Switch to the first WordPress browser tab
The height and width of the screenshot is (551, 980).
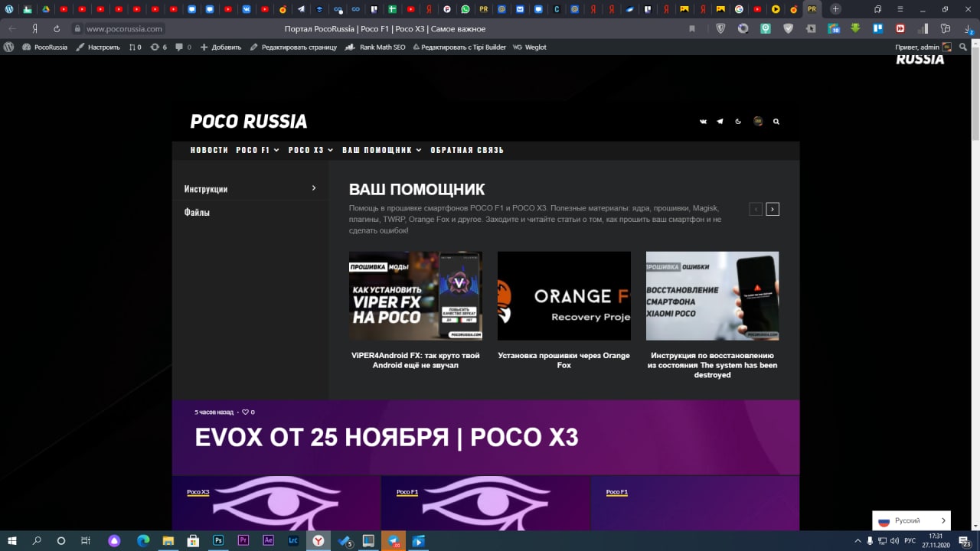(9, 9)
